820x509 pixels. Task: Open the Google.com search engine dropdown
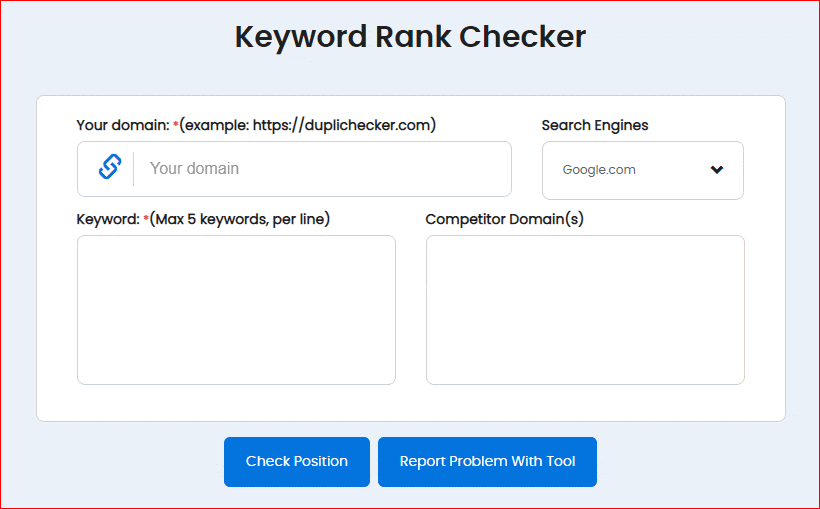tap(643, 170)
